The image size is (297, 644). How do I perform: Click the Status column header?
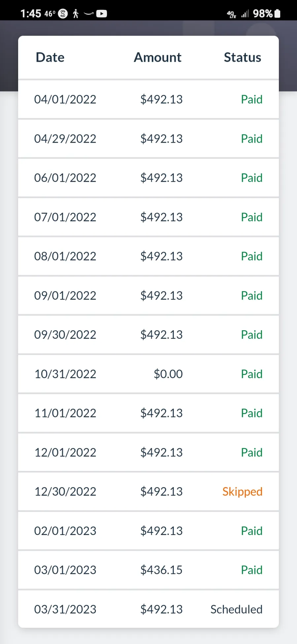point(242,57)
